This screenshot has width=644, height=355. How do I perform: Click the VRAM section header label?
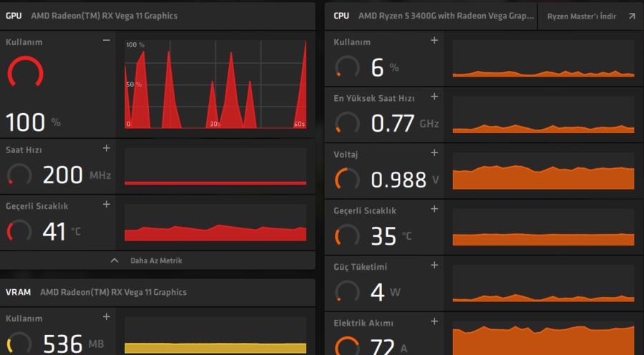pos(18,292)
